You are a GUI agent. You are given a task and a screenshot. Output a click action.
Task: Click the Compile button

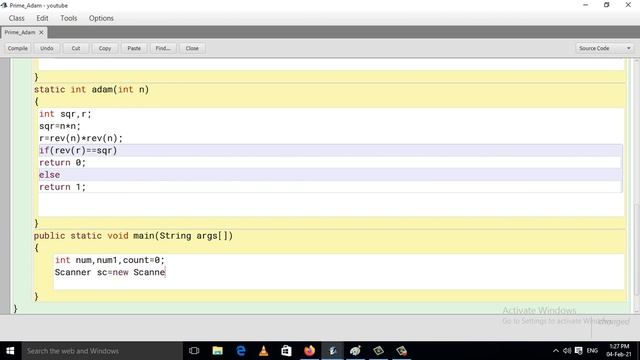(18, 48)
